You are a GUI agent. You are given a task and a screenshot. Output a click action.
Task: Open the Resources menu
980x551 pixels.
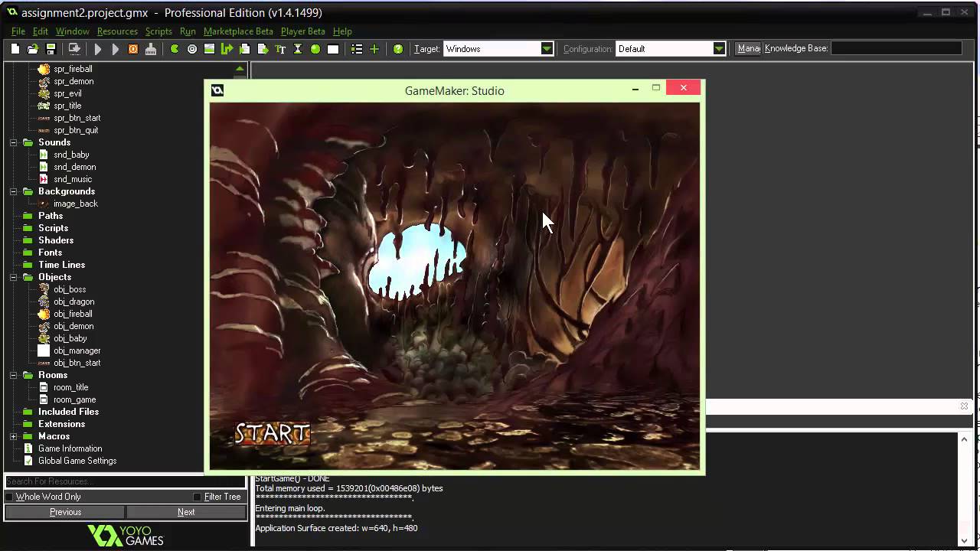(x=117, y=31)
